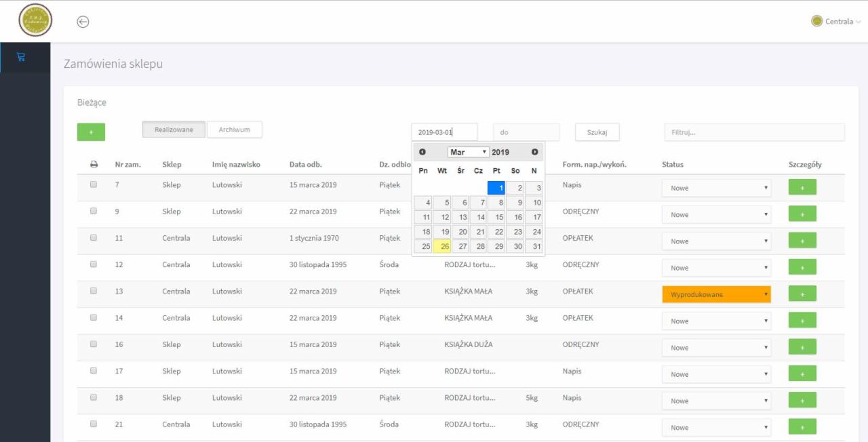Open the shopping cart sidebar icon

(x=20, y=57)
